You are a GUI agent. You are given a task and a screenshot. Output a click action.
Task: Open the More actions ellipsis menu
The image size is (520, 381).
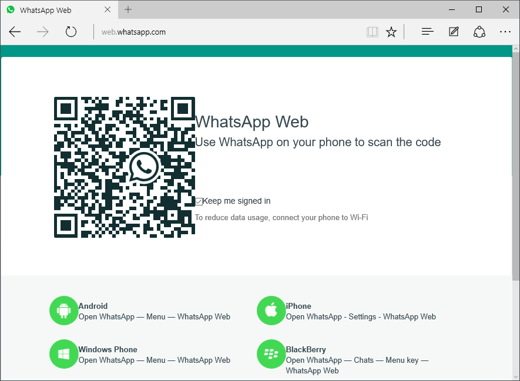tap(505, 32)
